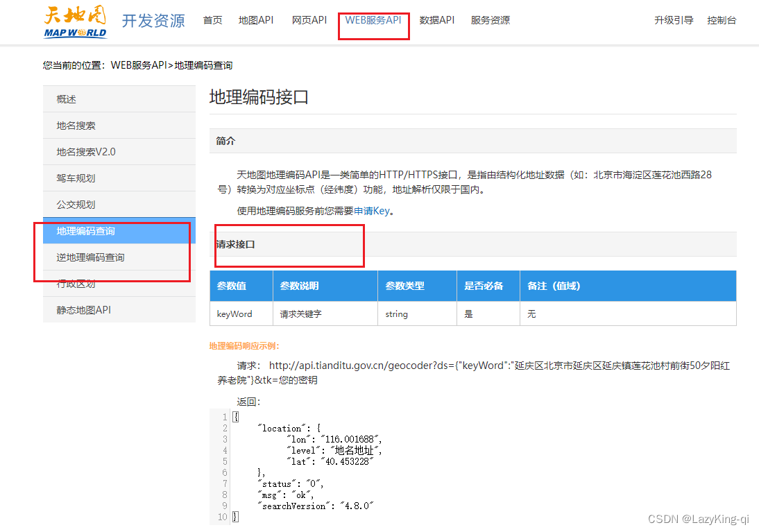759x532 pixels.
Task: Open 驾车规划 in sidebar
Action: [119, 178]
